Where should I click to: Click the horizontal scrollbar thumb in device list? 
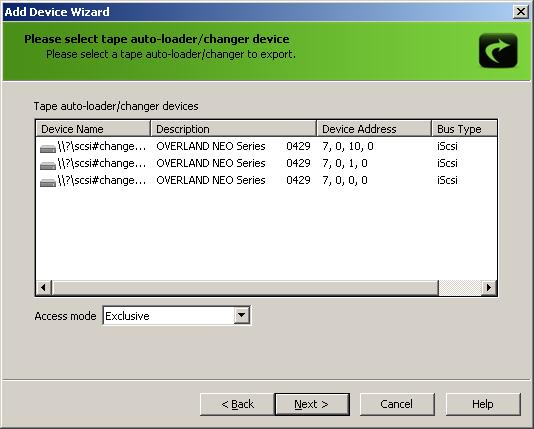[x=245, y=287]
